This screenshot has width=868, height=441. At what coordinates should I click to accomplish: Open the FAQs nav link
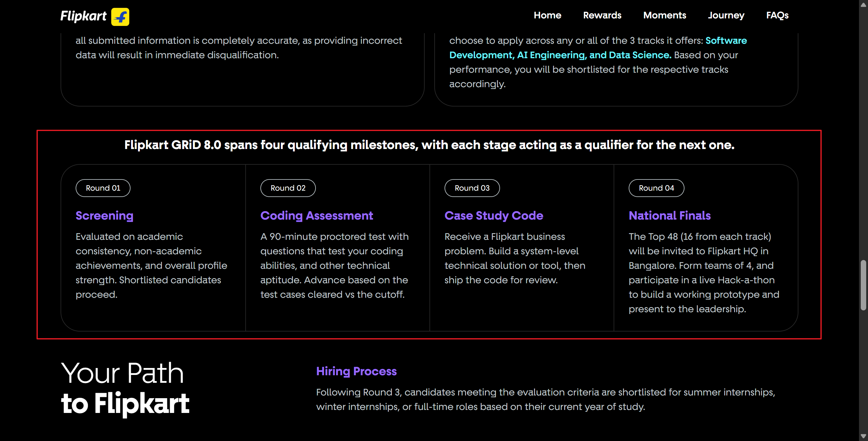tap(777, 15)
